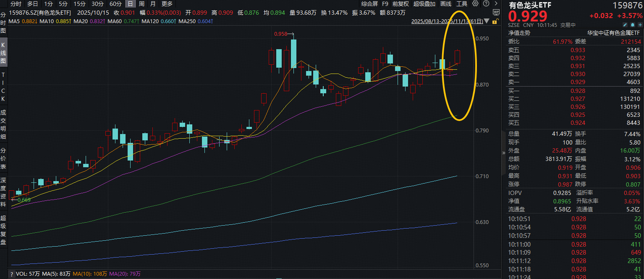Open the 更多 periods dropdown
This screenshot has height=279, width=644.
click(x=167, y=4)
